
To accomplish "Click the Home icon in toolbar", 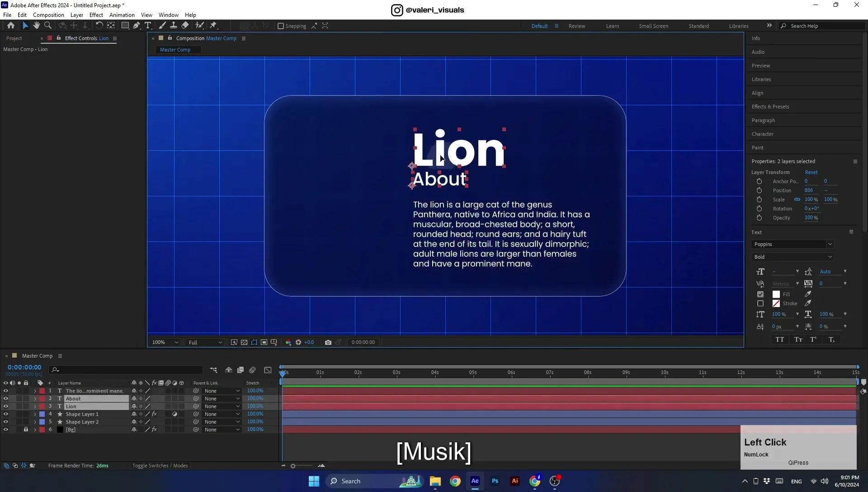I will coord(11,26).
